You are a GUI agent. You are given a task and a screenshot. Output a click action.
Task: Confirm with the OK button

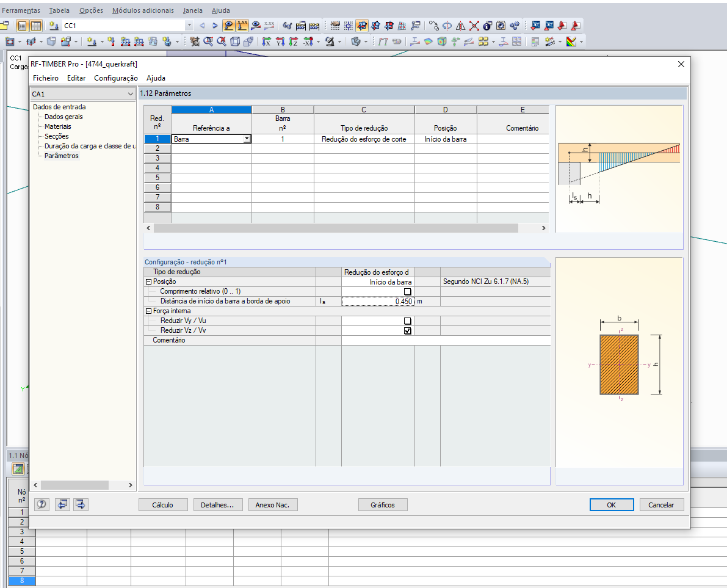click(612, 504)
